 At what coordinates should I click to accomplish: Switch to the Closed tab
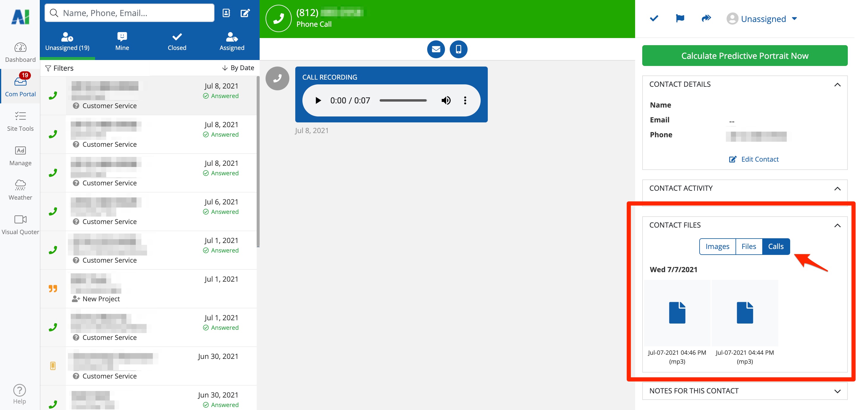coord(177,41)
